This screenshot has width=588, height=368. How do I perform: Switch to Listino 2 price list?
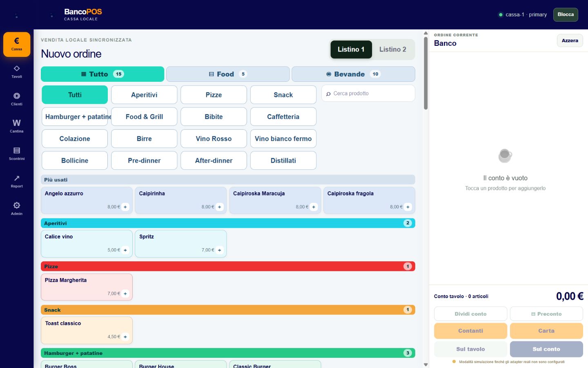pos(393,49)
